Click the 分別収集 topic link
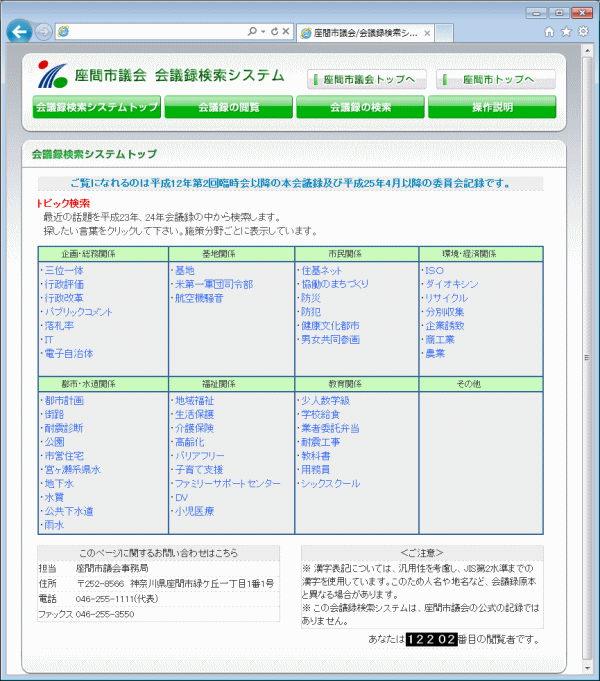The height and width of the screenshot is (681, 600). pyautogui.click(x=444, y=312)
